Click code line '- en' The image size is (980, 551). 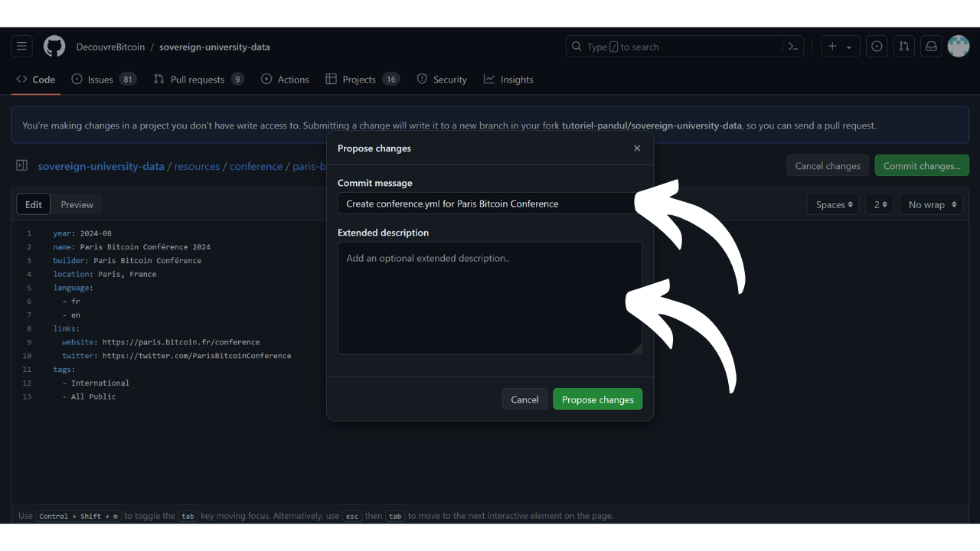coord(71,315)
